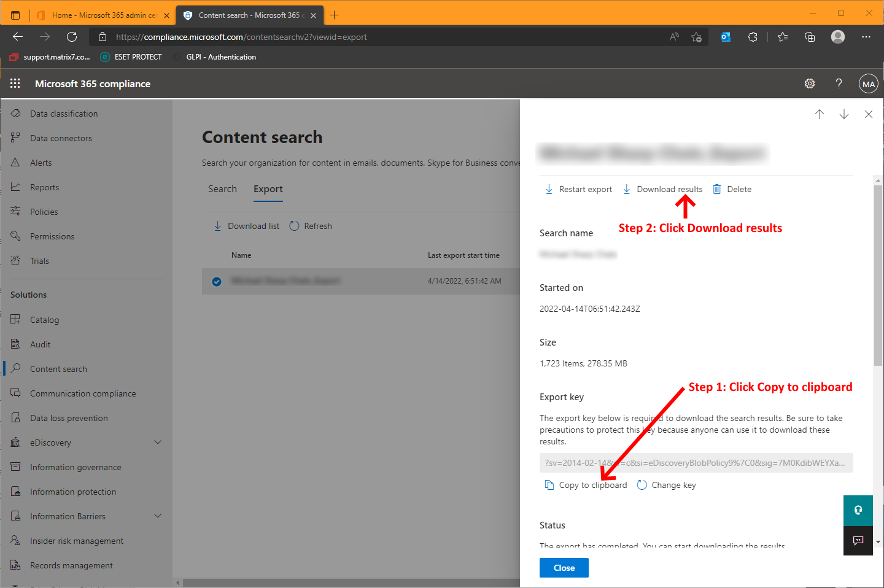Open the browser profile avatar

coord(838,37)
